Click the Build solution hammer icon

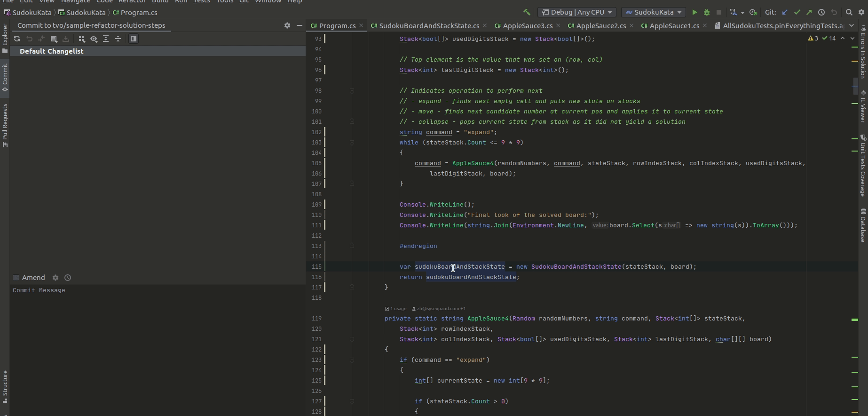[x=527, y=12]
